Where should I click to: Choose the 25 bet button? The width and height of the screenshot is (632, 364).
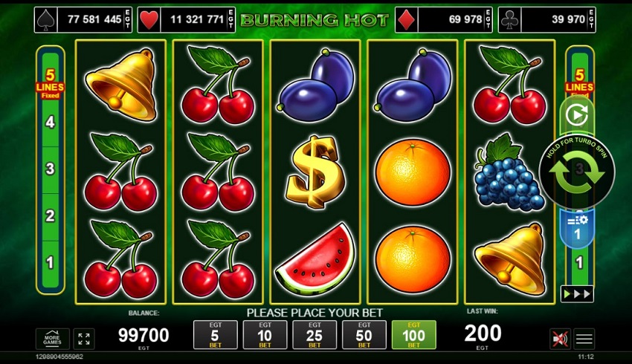click(315, 334)
